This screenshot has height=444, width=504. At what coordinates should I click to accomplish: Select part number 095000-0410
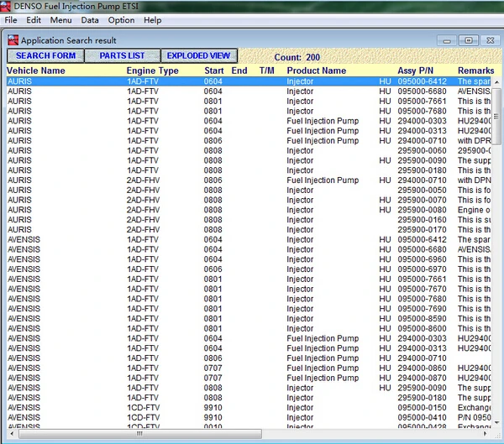pyautogui.click(x=422, y=417)
